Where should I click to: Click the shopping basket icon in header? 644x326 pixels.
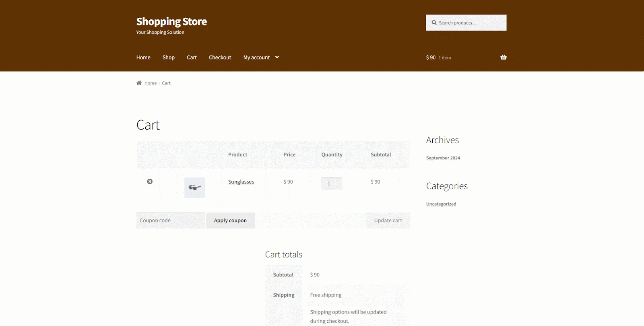[x=503, y=57]
